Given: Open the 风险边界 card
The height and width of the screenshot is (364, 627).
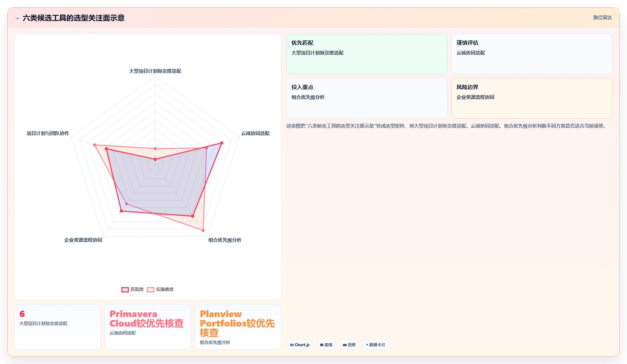Looking at the screenshot, I should coord(532,98).
